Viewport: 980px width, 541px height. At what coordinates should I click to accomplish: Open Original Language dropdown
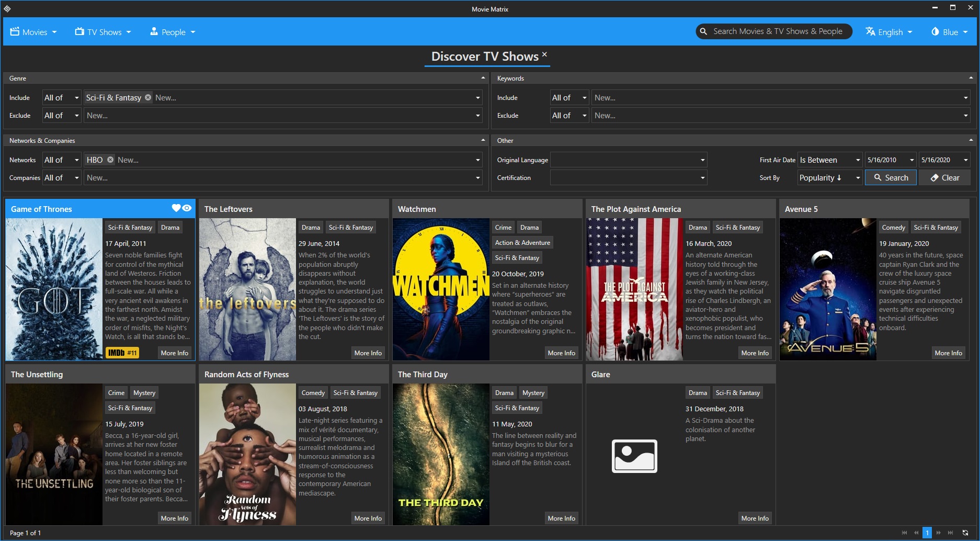(629, 160)
